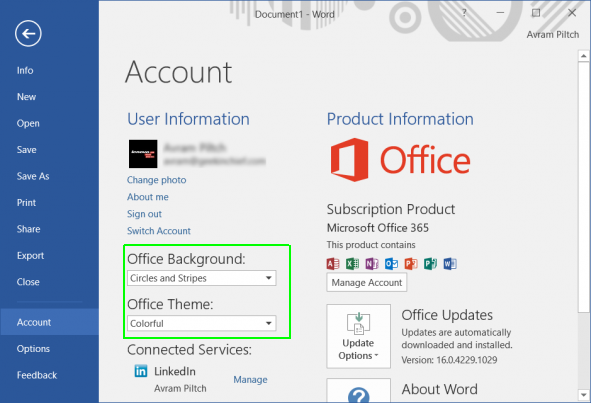
Task: Choose Save in the sidebar
Action: tap(26, 150)
